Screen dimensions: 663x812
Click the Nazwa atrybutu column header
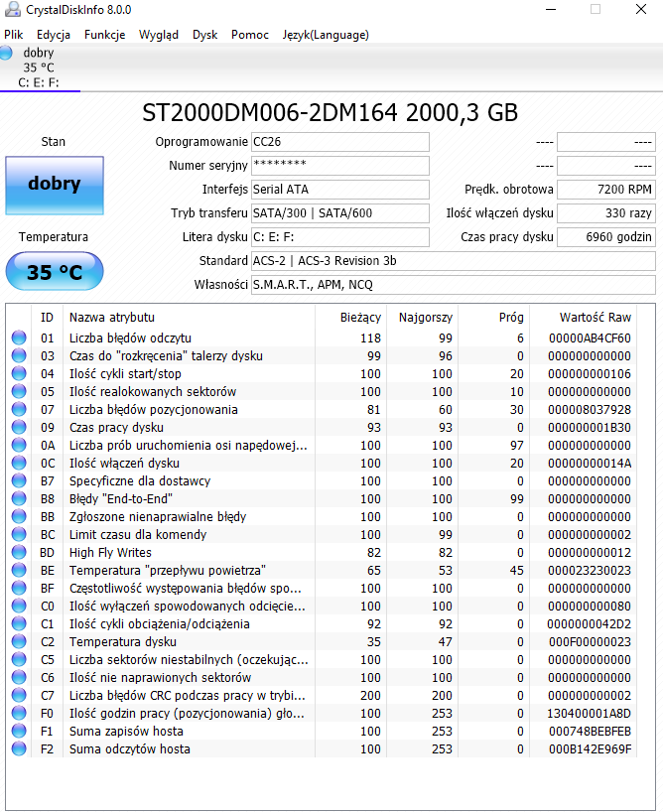click(189, 317)
